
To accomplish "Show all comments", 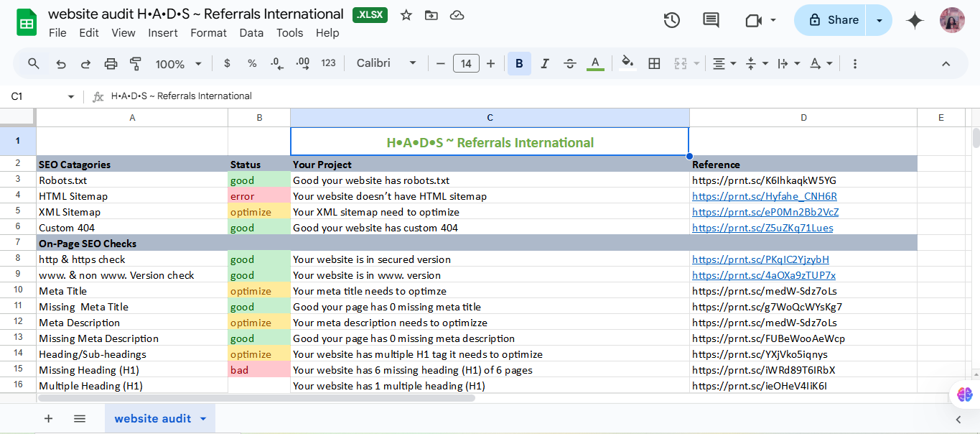I will click(x=711, y=20).
